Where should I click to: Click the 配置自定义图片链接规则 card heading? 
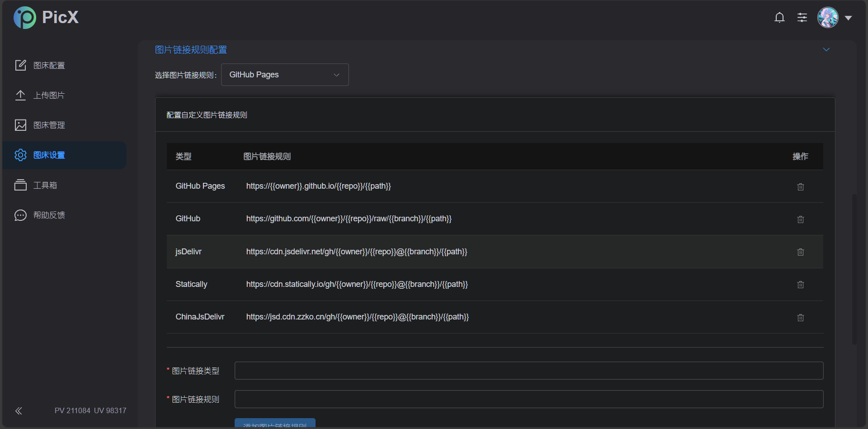tap(207, 115)
